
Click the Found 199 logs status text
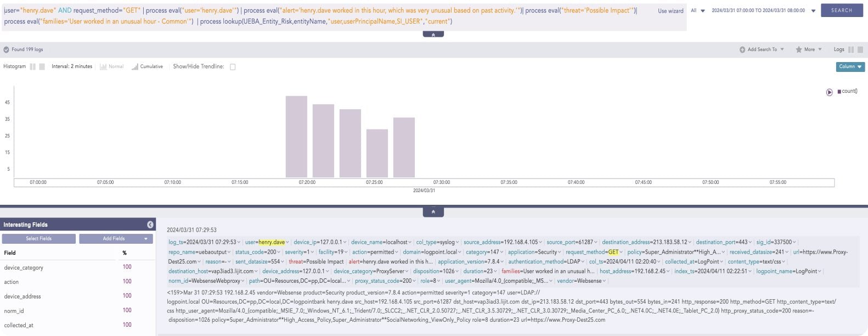[27, 49]
